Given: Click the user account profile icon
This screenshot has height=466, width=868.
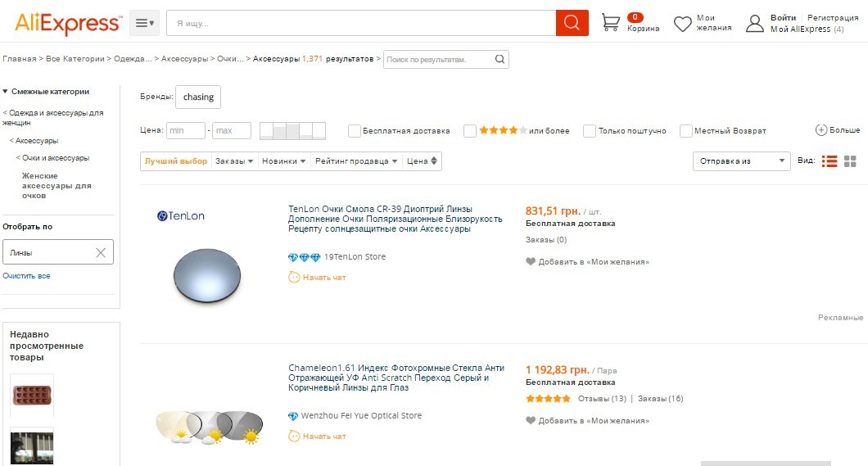Looking at the screenshot, I should 754,24.
